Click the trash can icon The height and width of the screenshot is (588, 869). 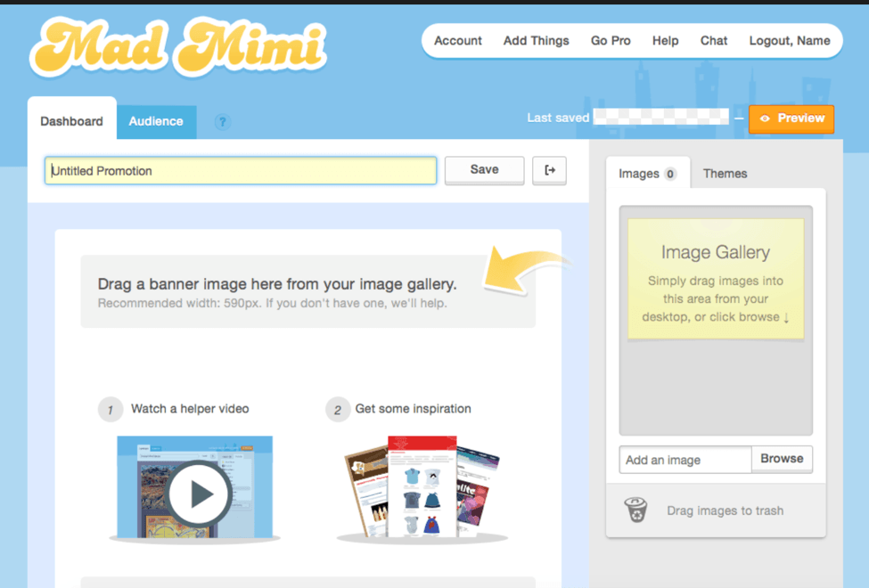coord(635,510)
